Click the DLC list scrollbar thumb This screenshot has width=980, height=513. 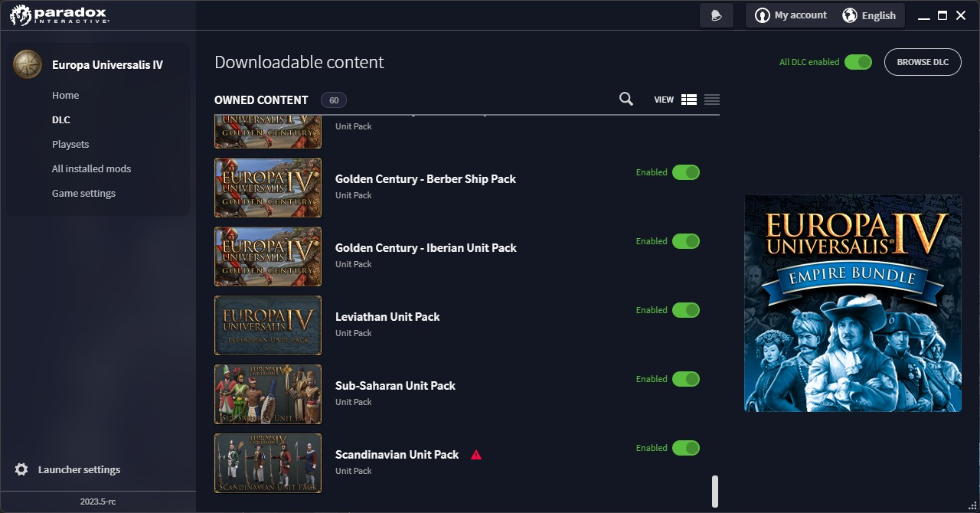(x=715, y=492)
